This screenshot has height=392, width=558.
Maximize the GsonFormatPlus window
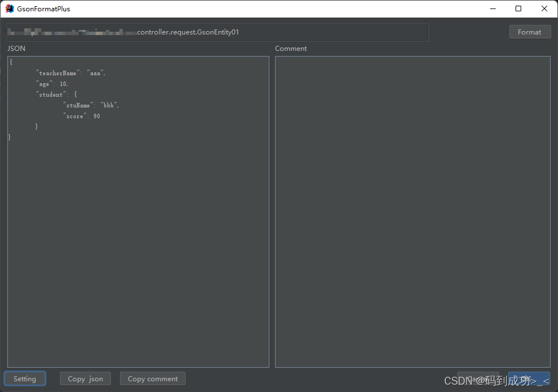tap(518, 8)
